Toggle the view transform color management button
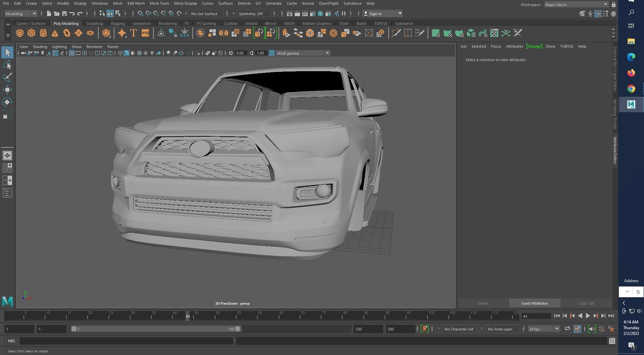Image resolution: width=644 pixels, height=355 pixels. click(x=272, y=53)
